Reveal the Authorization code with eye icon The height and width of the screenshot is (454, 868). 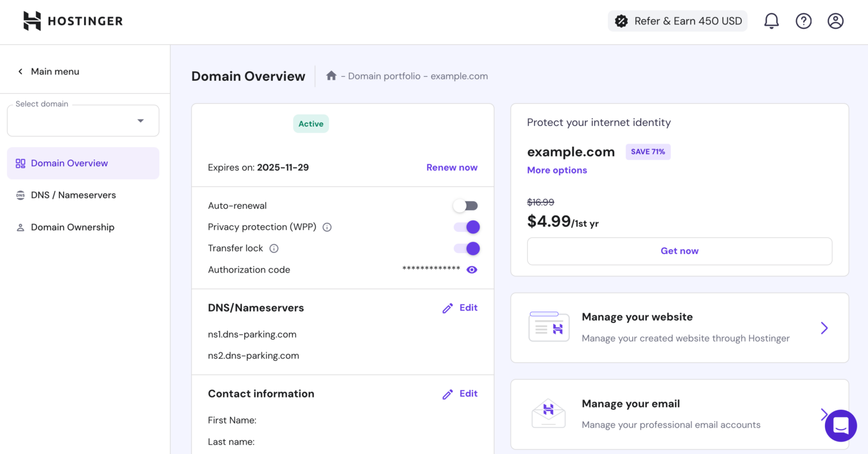[472, 270]
